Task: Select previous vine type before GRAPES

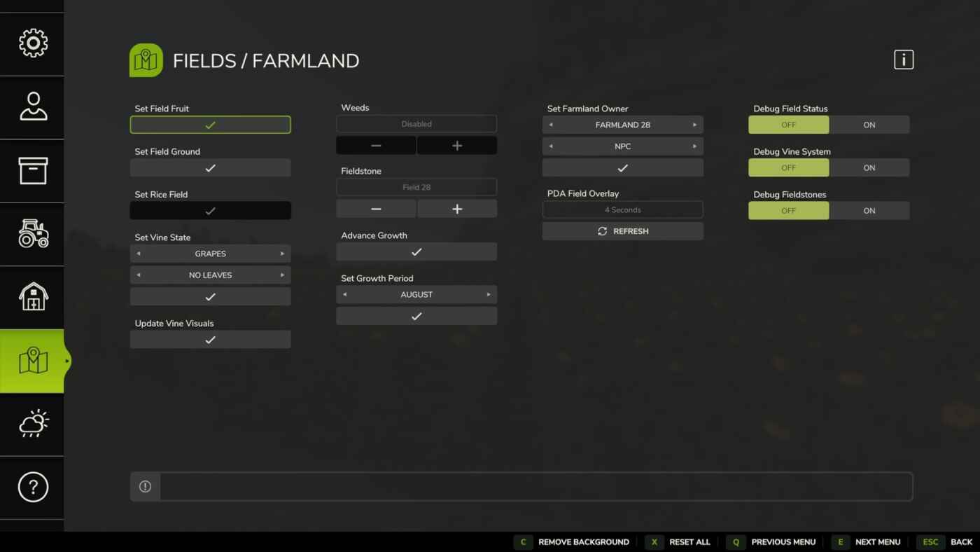Action: pyautogui.click(x=139, y=254)
